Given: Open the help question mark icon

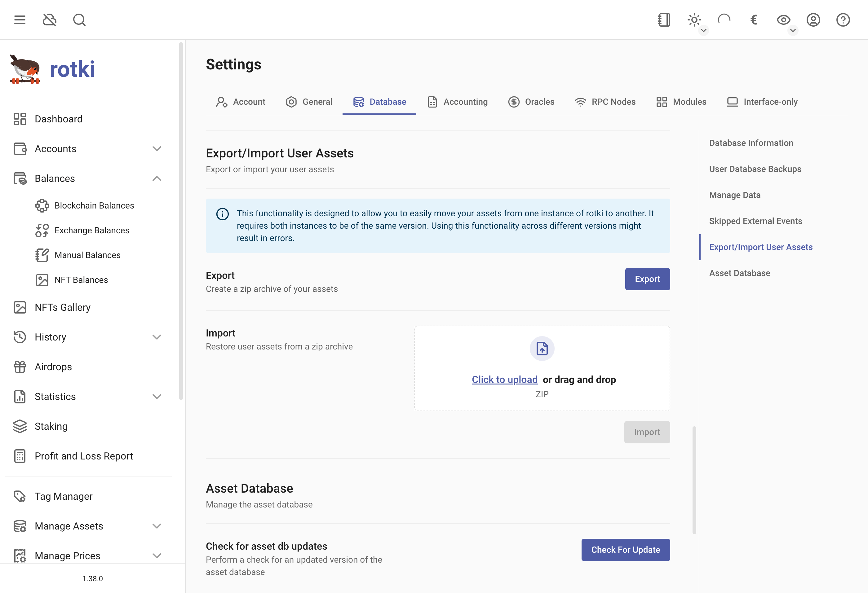Looking at the screenshot, I should (843, 20).
